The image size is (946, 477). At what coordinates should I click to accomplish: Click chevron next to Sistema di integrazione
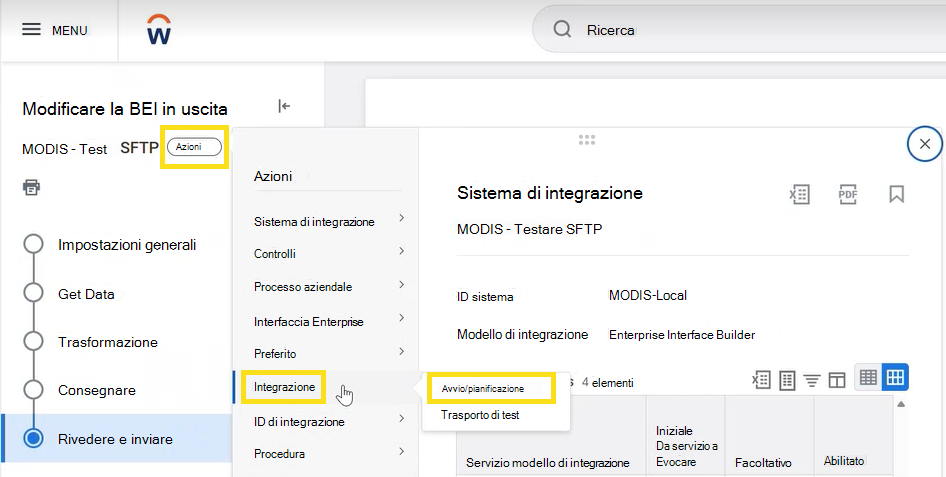point(402,218)
